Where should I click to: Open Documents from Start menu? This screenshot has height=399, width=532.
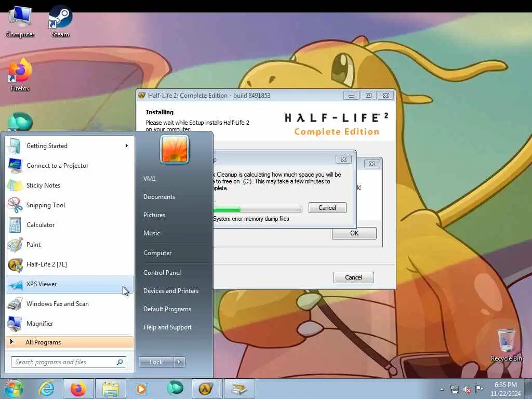tap(159, 197)
